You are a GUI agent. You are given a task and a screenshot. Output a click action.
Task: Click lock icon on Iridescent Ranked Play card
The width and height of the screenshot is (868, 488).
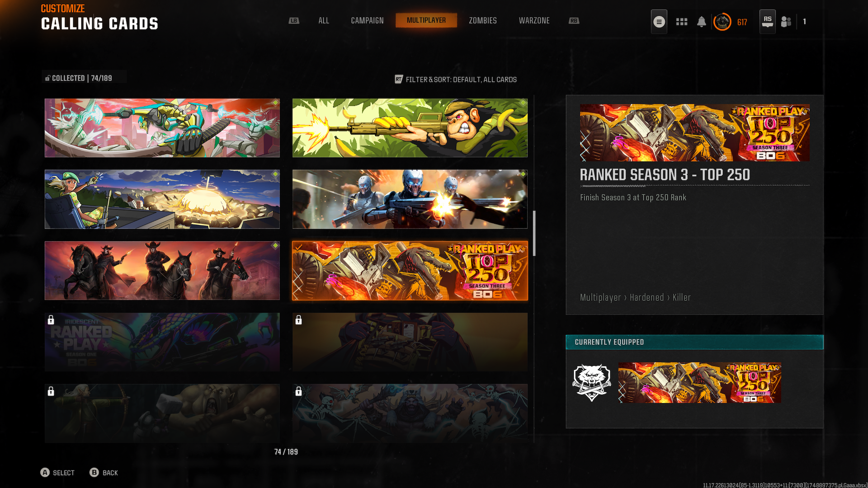coord(51,320)
